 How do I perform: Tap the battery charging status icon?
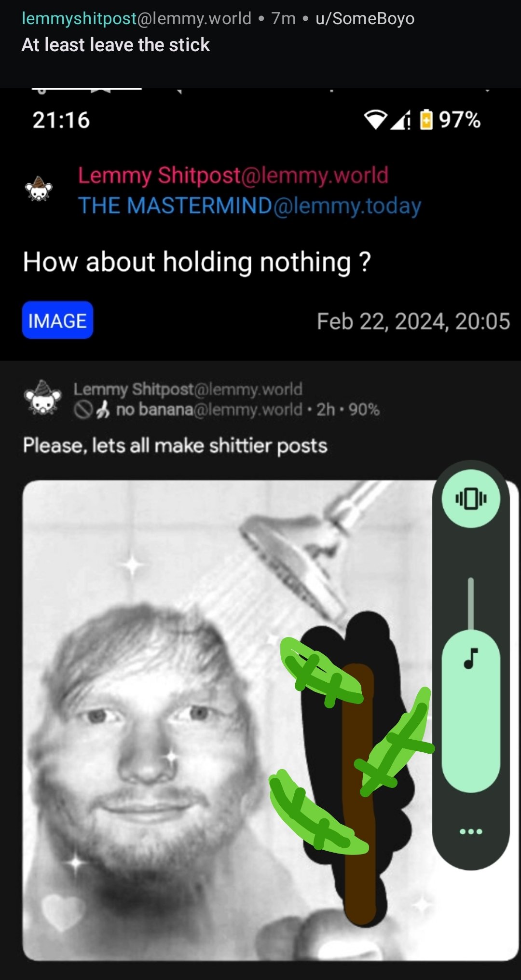click(426, 120)
